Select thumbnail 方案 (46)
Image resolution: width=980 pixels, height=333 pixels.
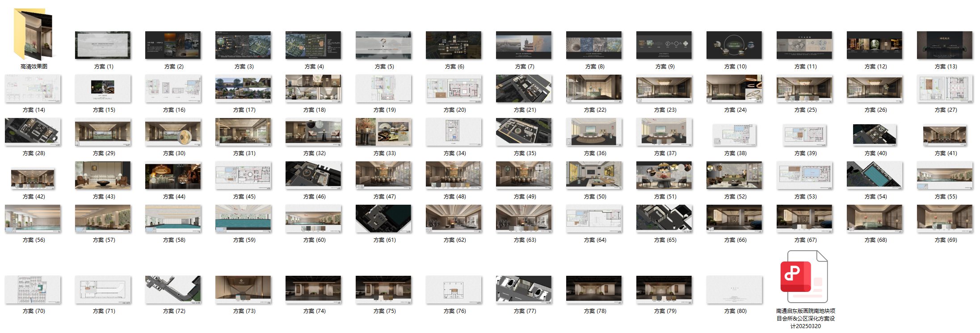[313, 175]
